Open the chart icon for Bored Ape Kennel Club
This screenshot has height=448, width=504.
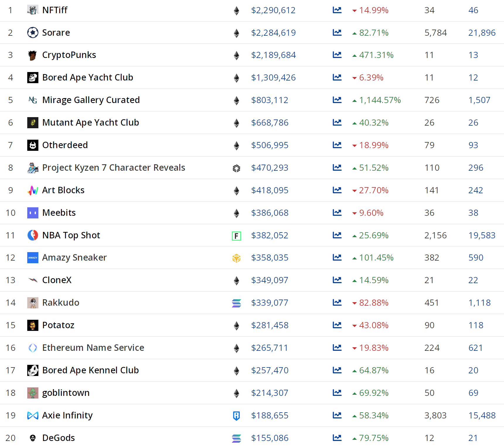click(337, 370)
